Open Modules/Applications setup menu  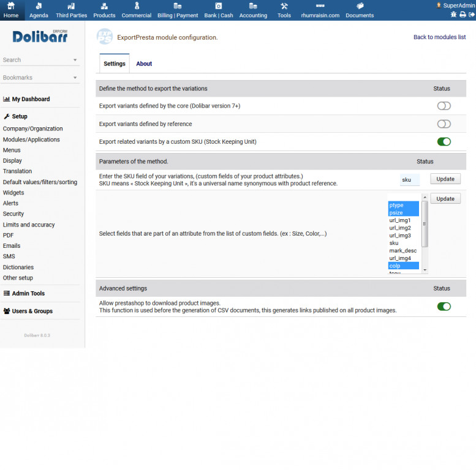tap(31, 140)
